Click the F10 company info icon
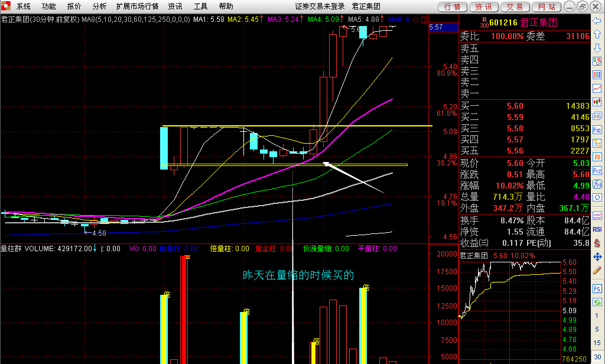Screen dimensions: 605x364 click(597, 129)
